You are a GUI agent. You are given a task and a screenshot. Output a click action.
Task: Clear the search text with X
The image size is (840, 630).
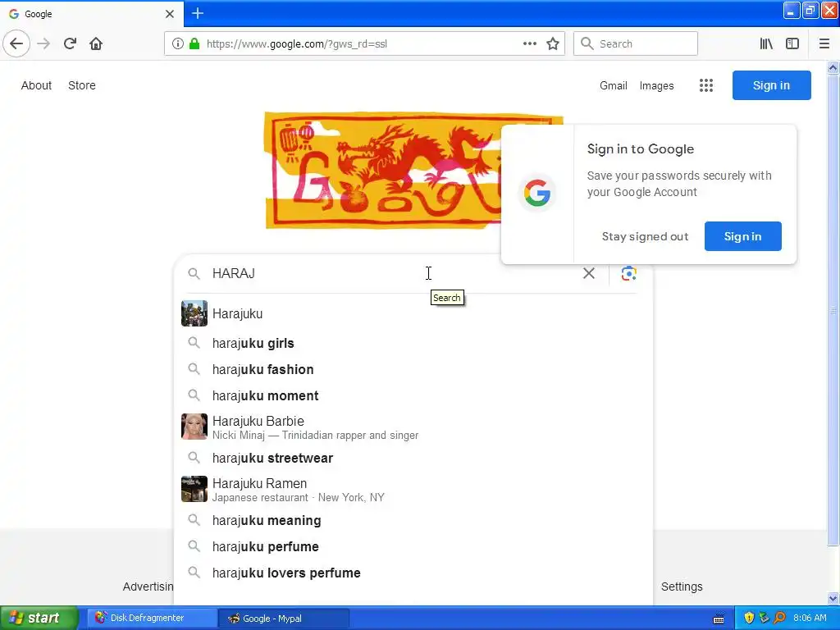(589, 273)
